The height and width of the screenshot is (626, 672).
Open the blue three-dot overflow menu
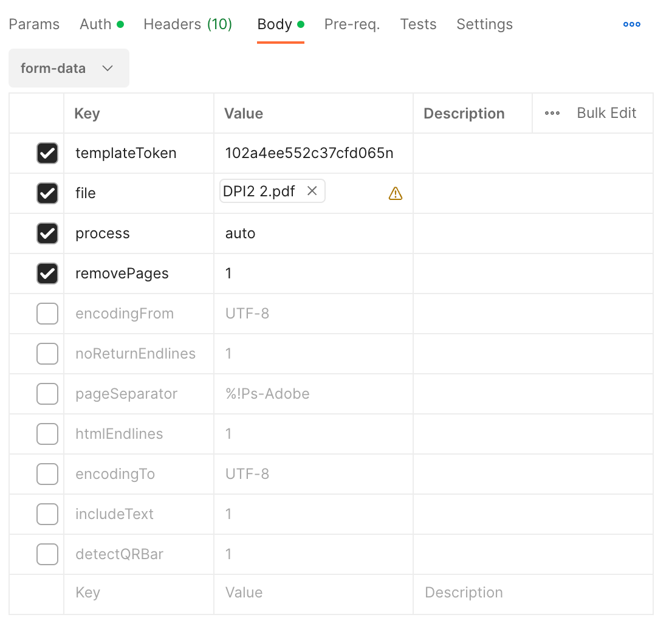click(632, 24)
